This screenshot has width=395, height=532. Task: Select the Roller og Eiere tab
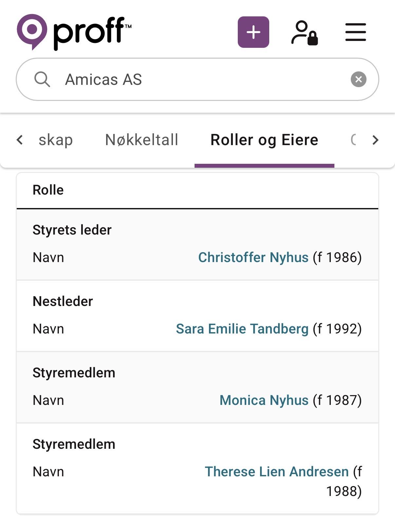(x=264, y=140)
